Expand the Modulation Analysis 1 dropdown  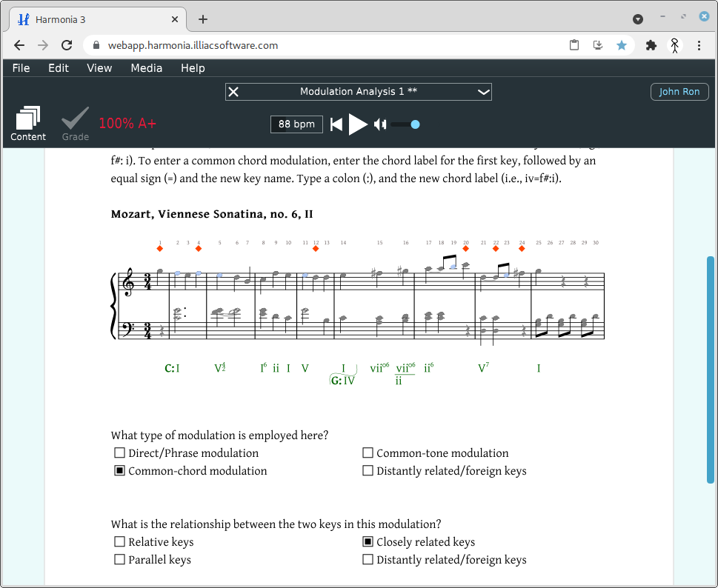[x=483, y=92]
